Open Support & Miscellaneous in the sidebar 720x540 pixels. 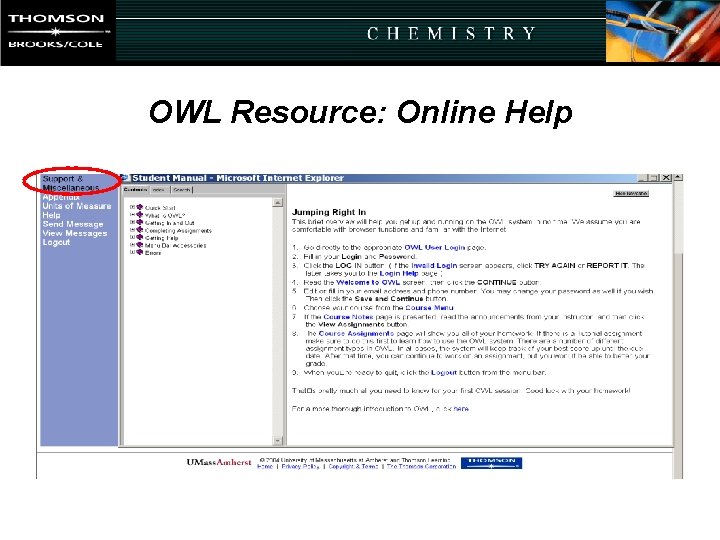71,183
